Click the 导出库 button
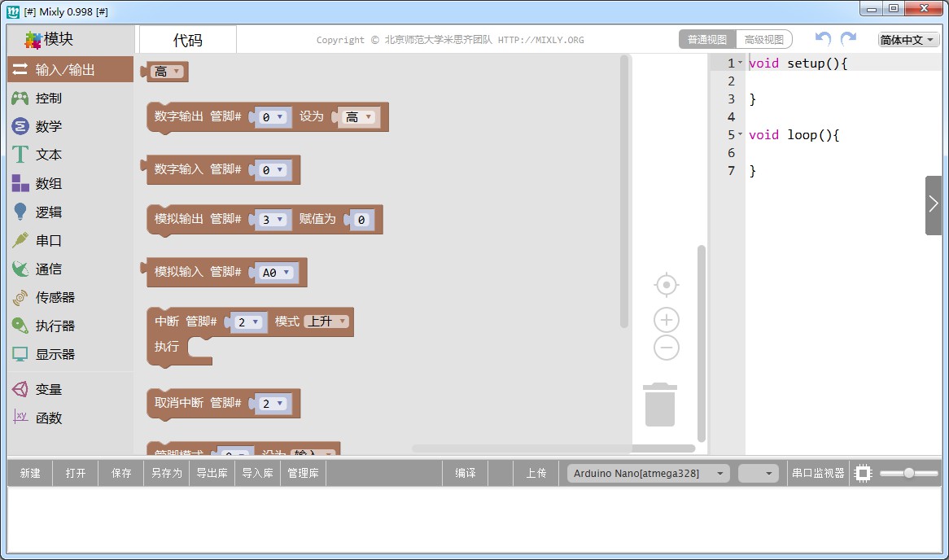Image resolution: width=949 pixels, height=560 pixels. pos(212,474)
